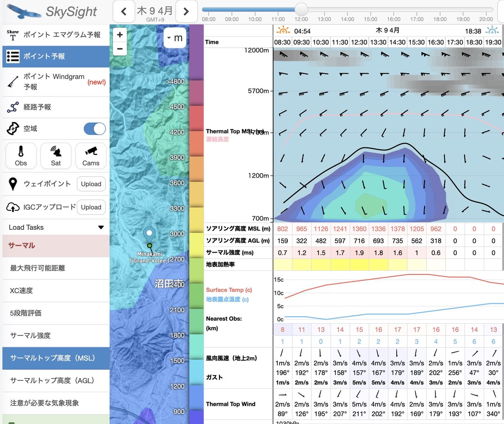Click the Minakami Grand-Volee map marker
The image size is (504, 424).
tap(149, 236)
